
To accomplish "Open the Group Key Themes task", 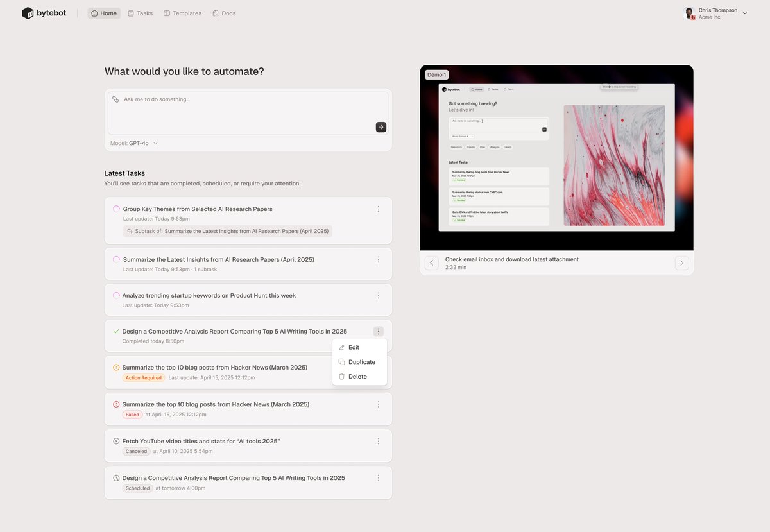I will pos(198,209).
